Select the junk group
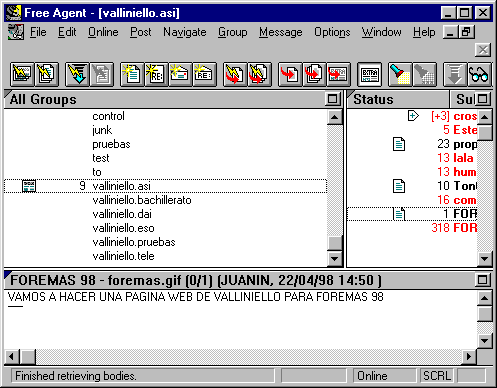 coord(102,130)
